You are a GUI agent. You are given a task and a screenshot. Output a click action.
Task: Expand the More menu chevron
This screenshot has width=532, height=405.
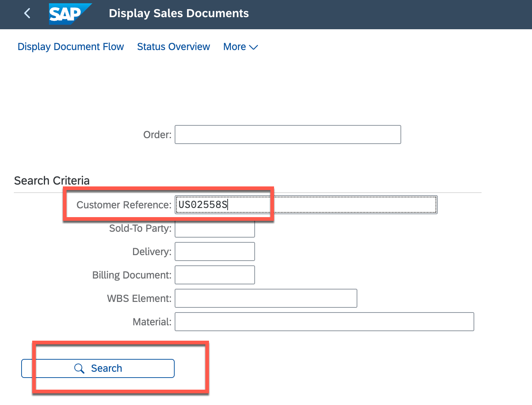point(253,47)
